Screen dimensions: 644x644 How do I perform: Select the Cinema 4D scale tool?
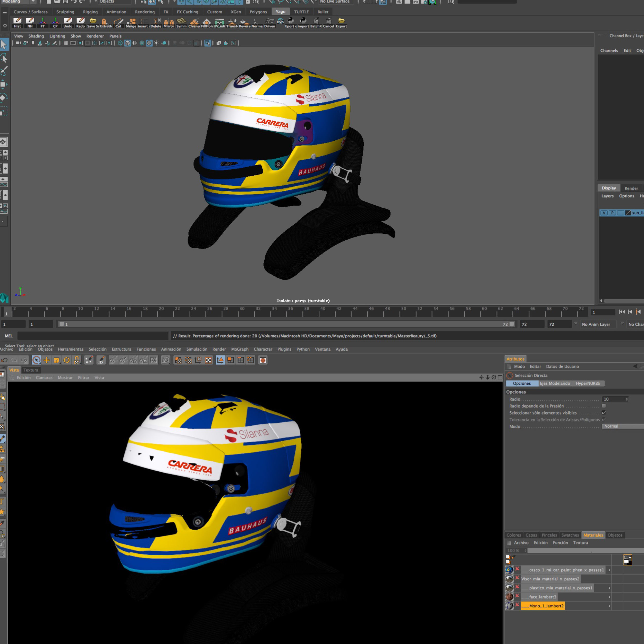click(57, 360)
